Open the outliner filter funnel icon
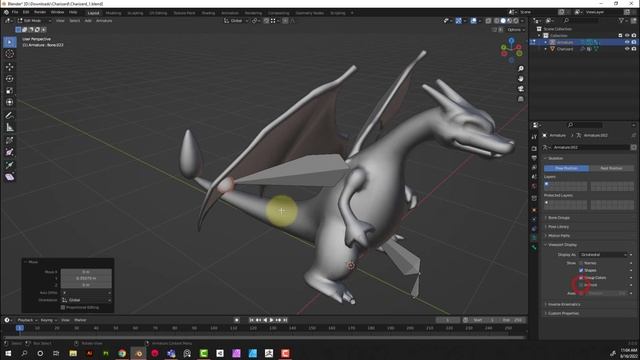 click(621, 20)
